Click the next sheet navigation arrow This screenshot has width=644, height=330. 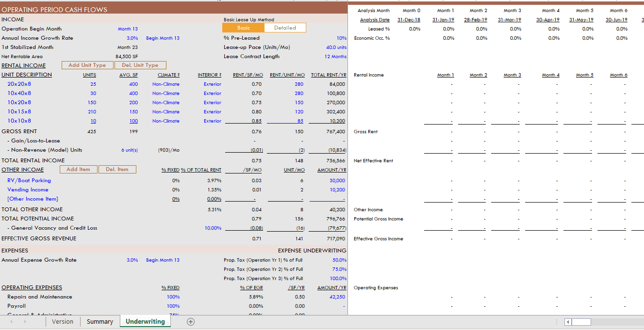tap(25, 322)
